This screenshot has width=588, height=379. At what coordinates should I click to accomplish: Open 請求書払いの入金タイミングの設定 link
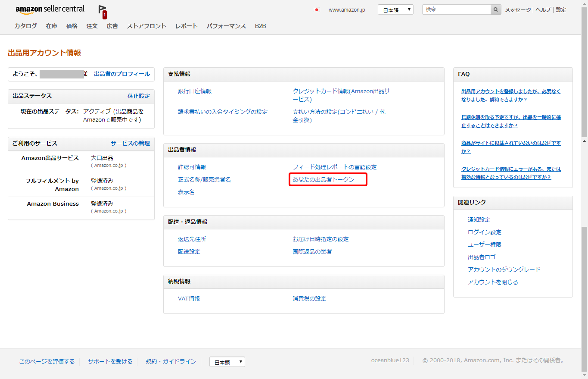click(223, 112)
